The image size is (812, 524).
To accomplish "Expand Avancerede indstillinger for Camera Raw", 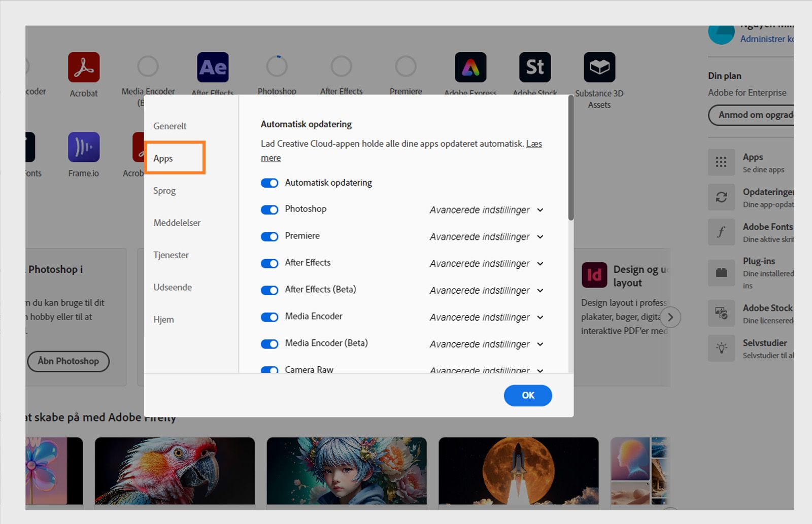I will pos(486,370).
